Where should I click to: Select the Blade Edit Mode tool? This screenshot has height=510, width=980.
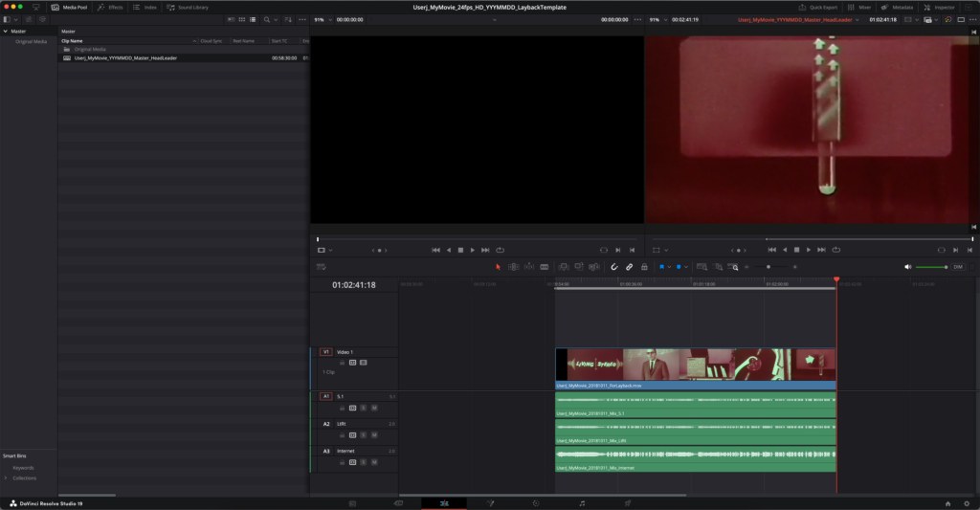[545, 267]
